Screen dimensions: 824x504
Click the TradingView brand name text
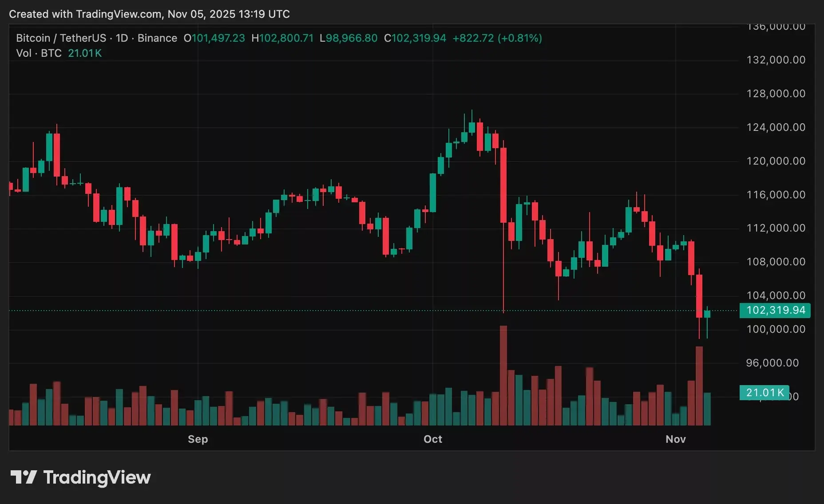pos(97,477)
